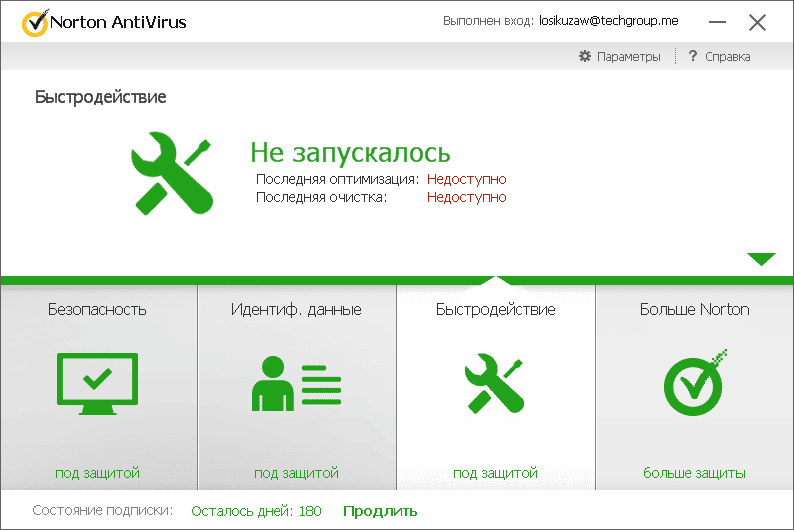This screenshot has height=530, width=794.
Task: Click the "Состояние подписки:" label
Action: (103, 510)
